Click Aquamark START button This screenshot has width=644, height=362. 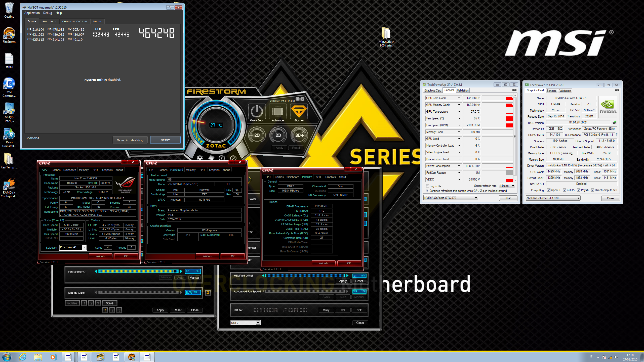coord(165,140)
